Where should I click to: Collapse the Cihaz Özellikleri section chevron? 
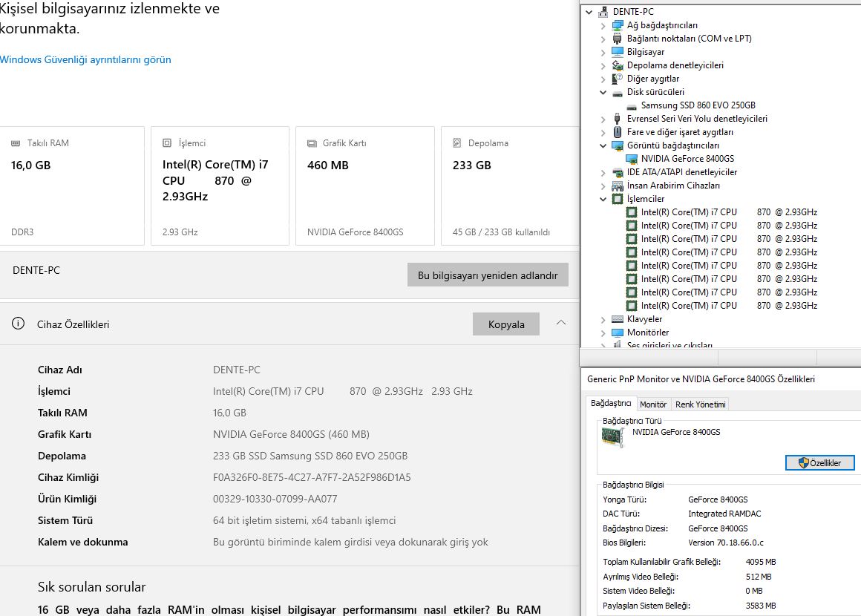(561, 323)
